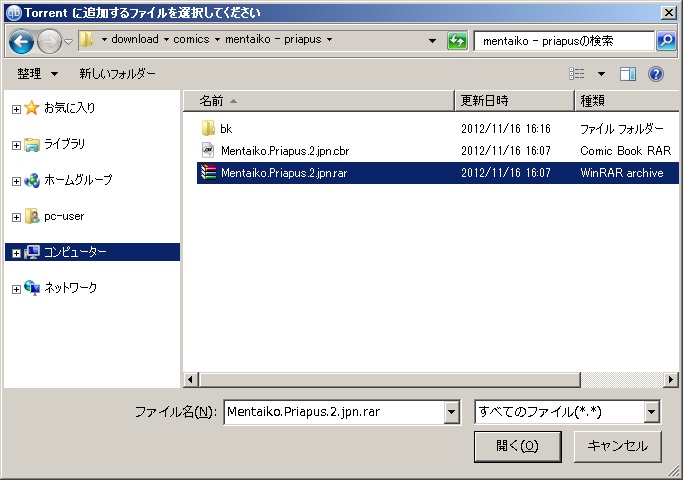
Task: Change view using the view mode icon
Action: tap(577, 74)
